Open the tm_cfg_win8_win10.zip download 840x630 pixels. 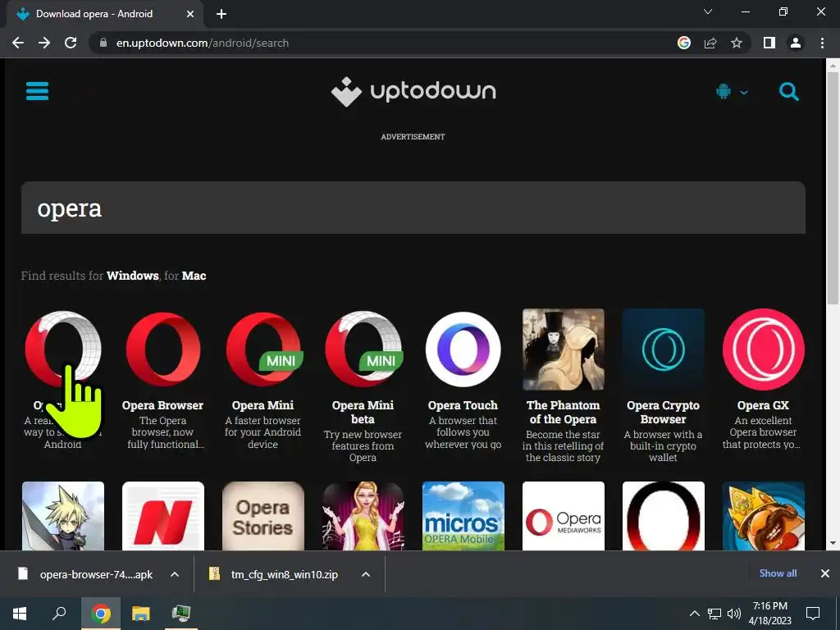[x=274, y=574]
